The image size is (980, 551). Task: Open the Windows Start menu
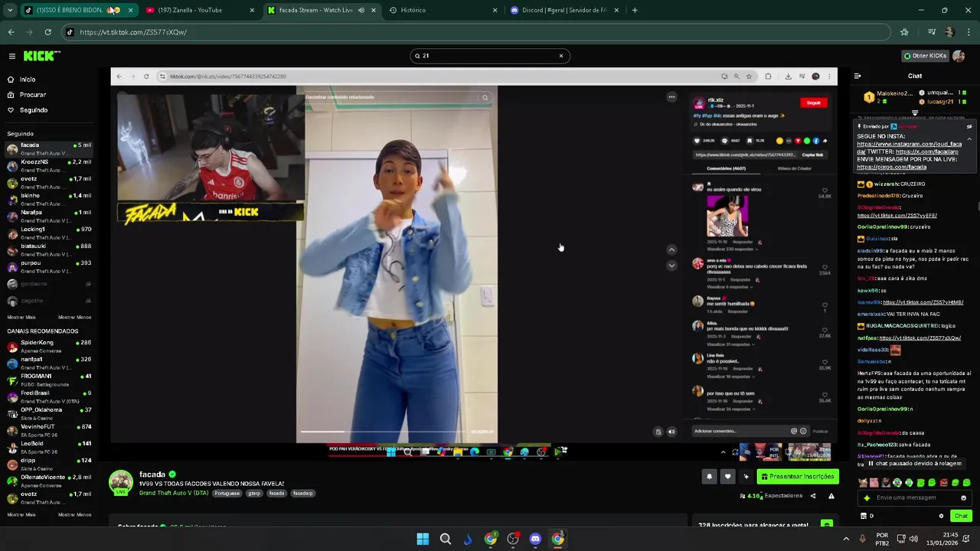point(423,539)
